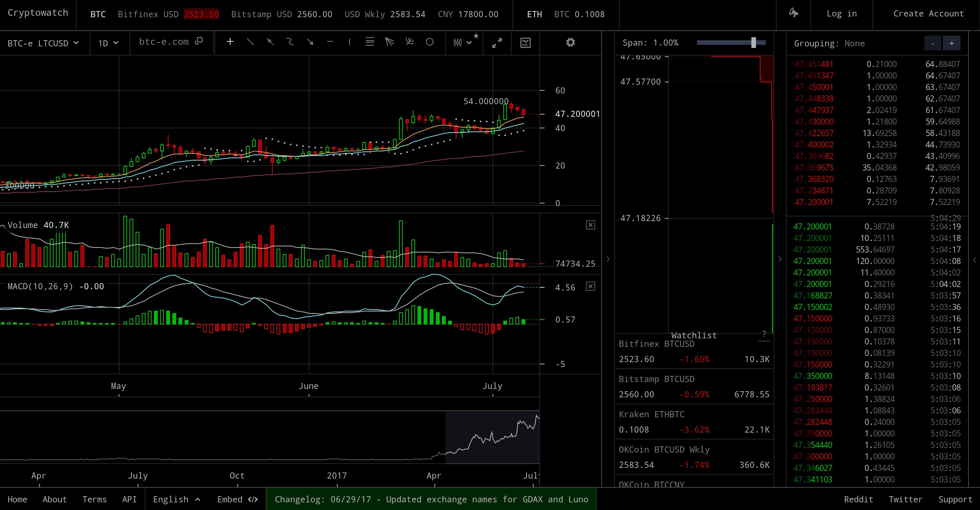
Task: Expand the candlestick chart type dropdown
Action: (x=462, y=43)
